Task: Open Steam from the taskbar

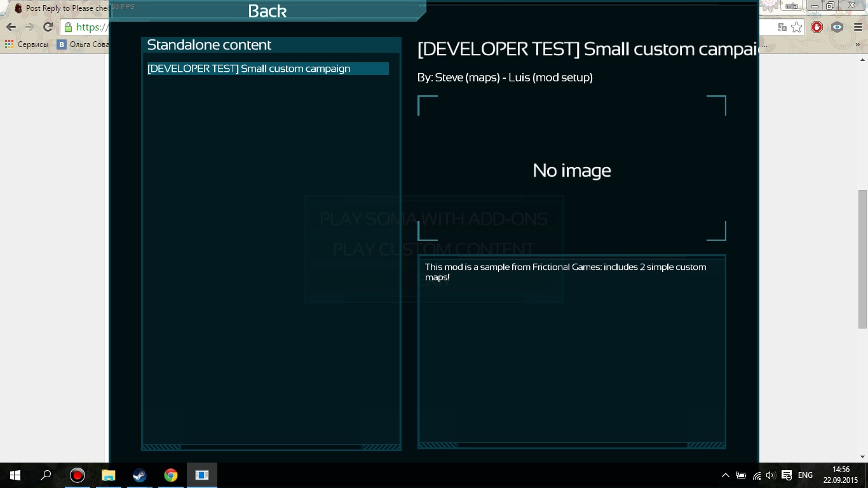Action: pos(139,475)
